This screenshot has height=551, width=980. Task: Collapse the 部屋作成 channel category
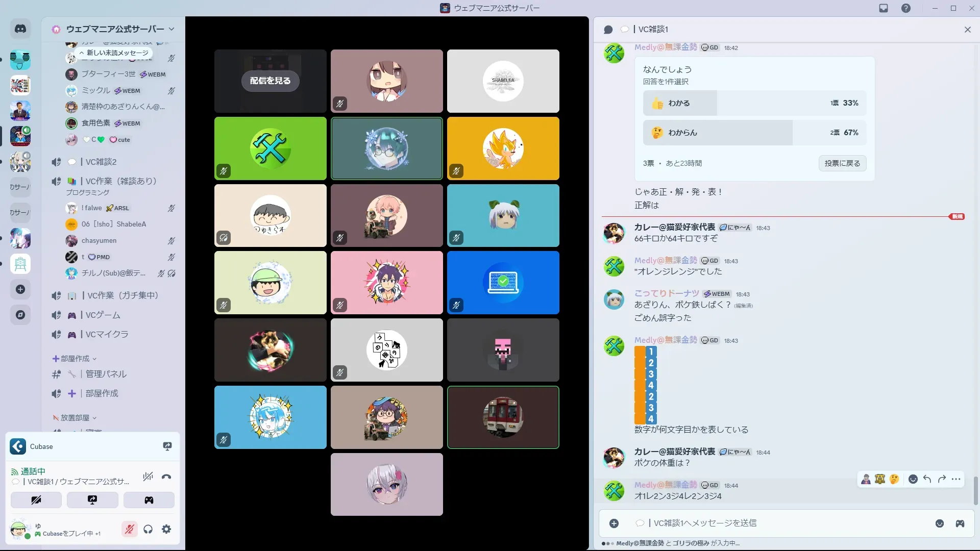75,359
